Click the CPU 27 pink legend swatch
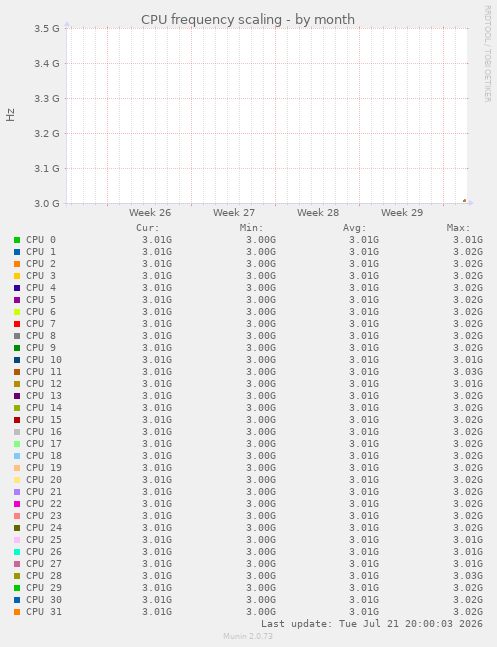This screenshot has height=647, width=497. tap(17, 564)
